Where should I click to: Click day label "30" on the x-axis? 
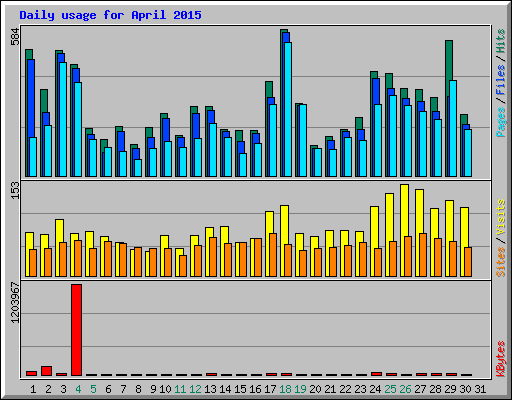(465, 389)
